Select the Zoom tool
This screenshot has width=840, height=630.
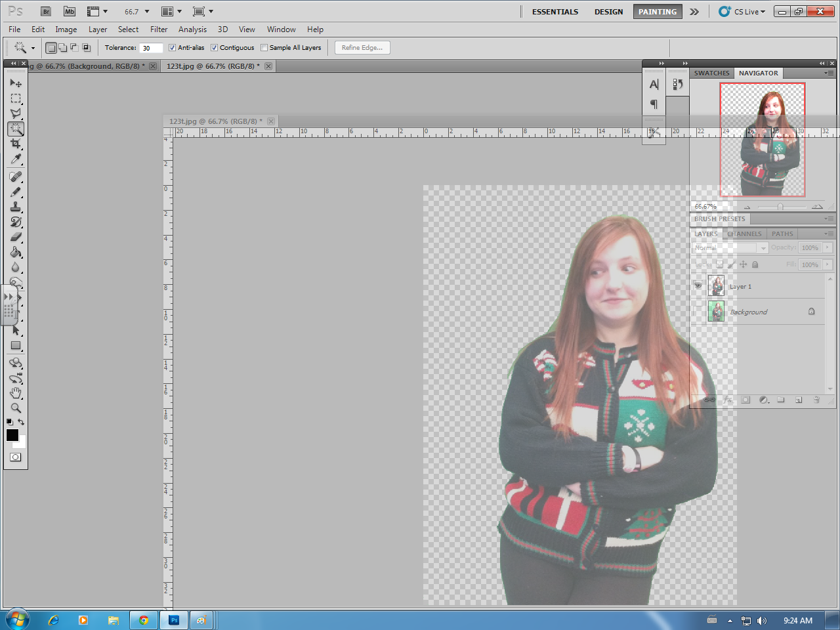[16, 408]
